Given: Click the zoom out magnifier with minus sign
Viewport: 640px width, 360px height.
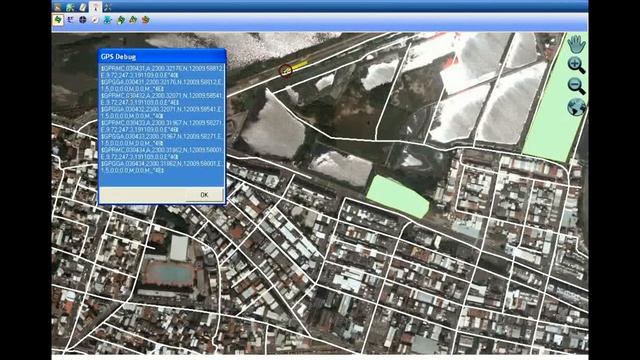Looking at the screenshot, I should coord(576,86).
